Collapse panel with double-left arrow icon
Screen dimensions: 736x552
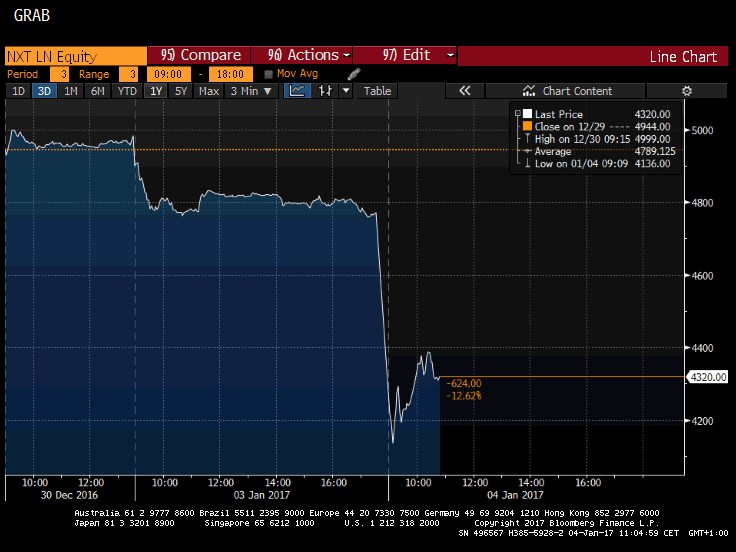tap(464, 91)
